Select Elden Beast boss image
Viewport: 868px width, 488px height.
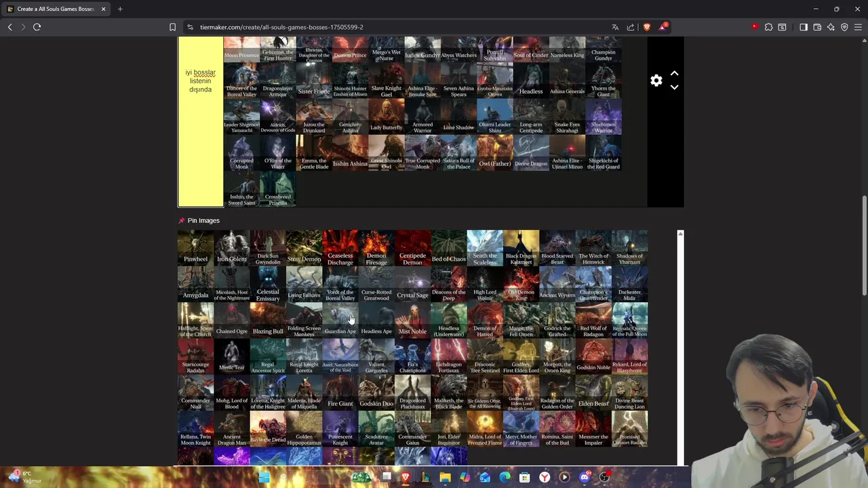[x=593, y=393]
